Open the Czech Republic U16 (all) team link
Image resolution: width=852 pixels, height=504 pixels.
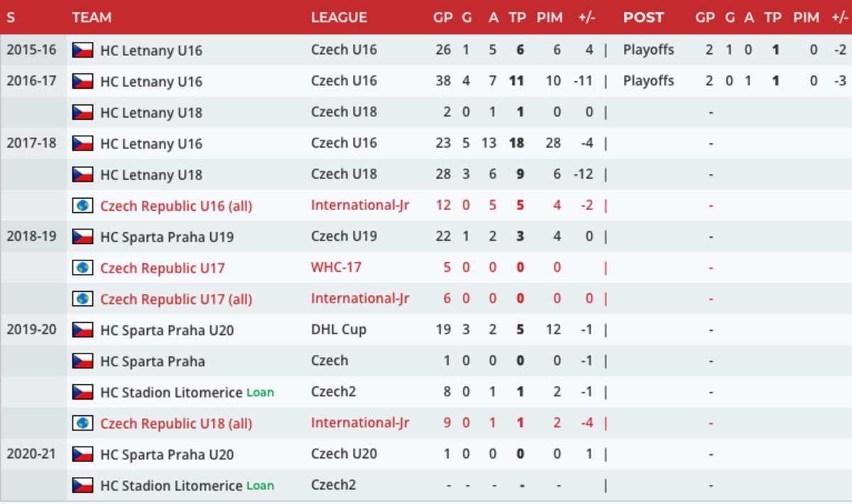(176, 206)
